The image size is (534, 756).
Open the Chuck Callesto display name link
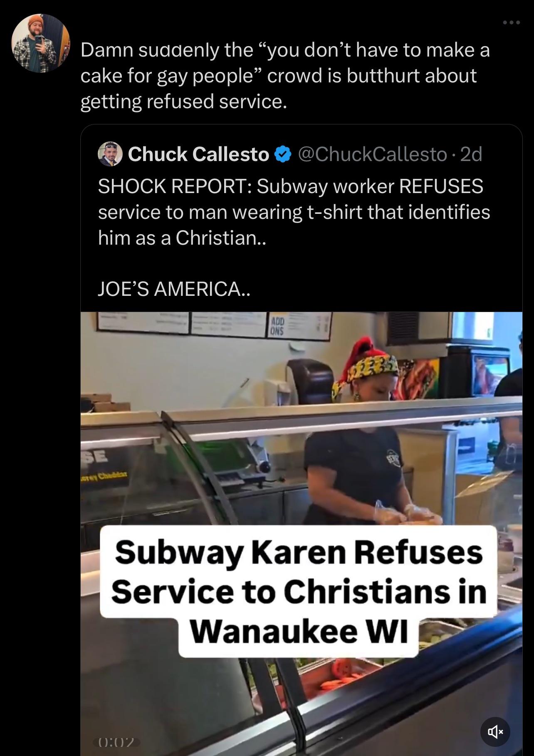(198, 154)
